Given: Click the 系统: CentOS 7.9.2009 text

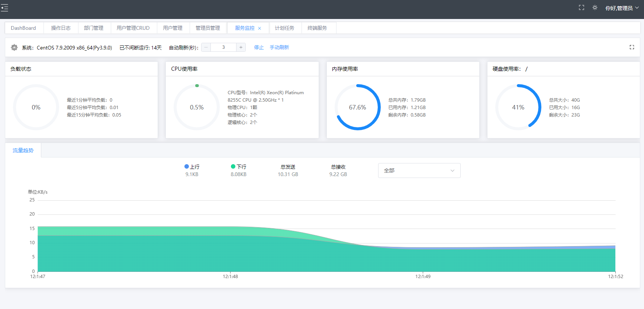Looking at the screenshot, I should click(67, 48).
